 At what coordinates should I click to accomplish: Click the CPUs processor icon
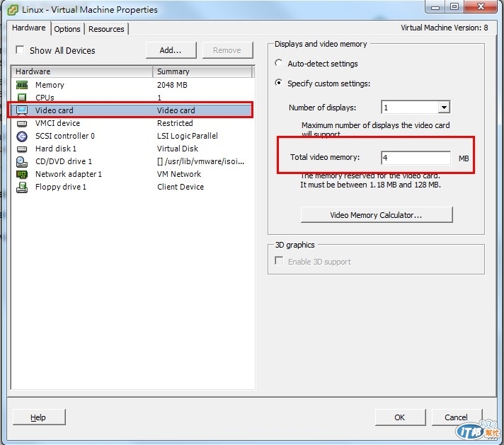tap(22, 98)
